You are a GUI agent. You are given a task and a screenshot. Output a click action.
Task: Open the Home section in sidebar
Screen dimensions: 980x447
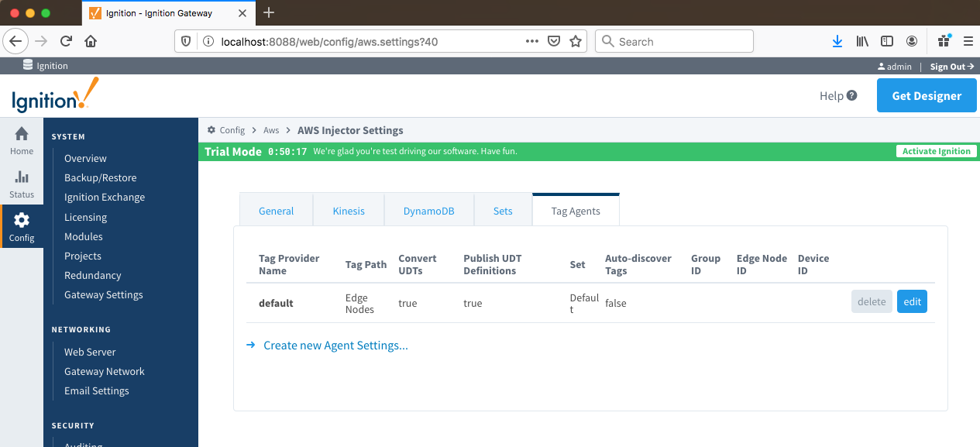coord(22,140)
